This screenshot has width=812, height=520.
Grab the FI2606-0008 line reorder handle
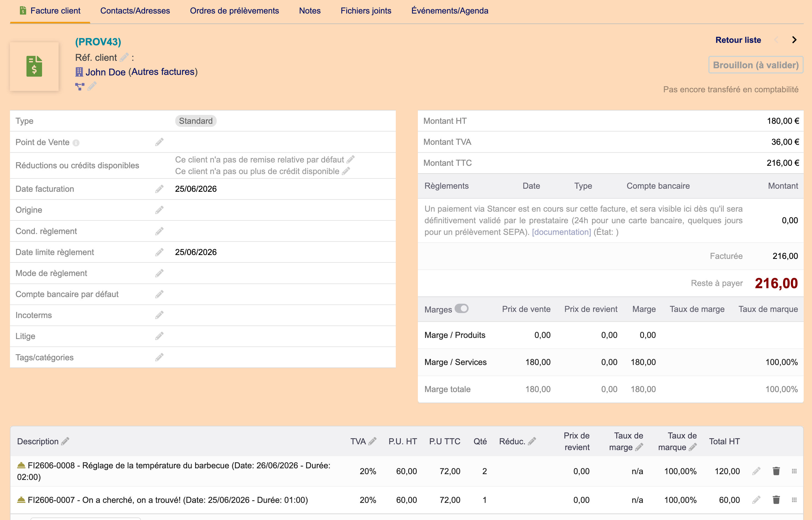pos(794,471)
